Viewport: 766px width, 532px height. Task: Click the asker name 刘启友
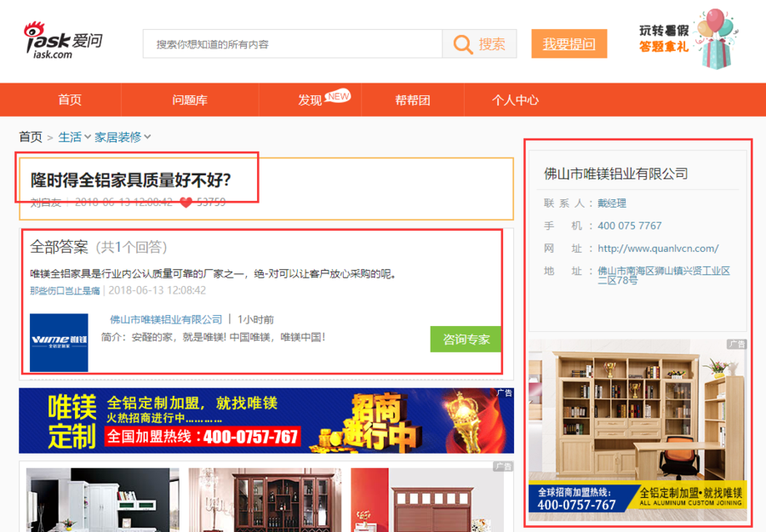45,203
